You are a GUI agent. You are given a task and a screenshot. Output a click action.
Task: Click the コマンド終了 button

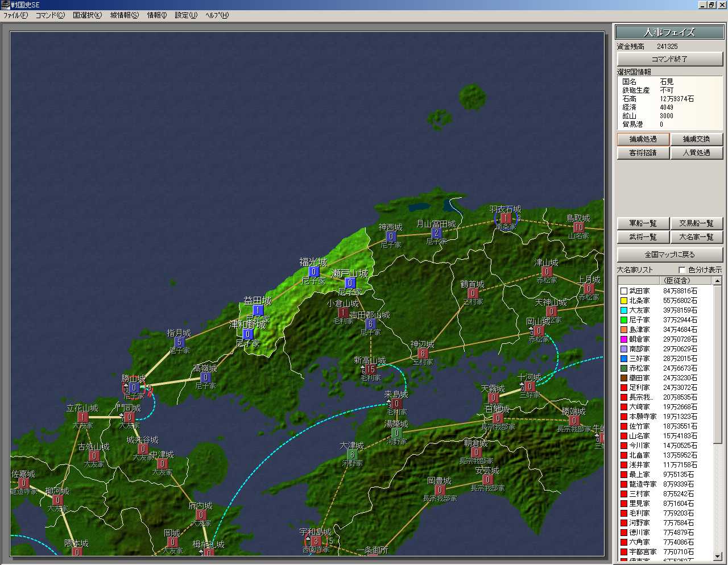coord(670,59)
